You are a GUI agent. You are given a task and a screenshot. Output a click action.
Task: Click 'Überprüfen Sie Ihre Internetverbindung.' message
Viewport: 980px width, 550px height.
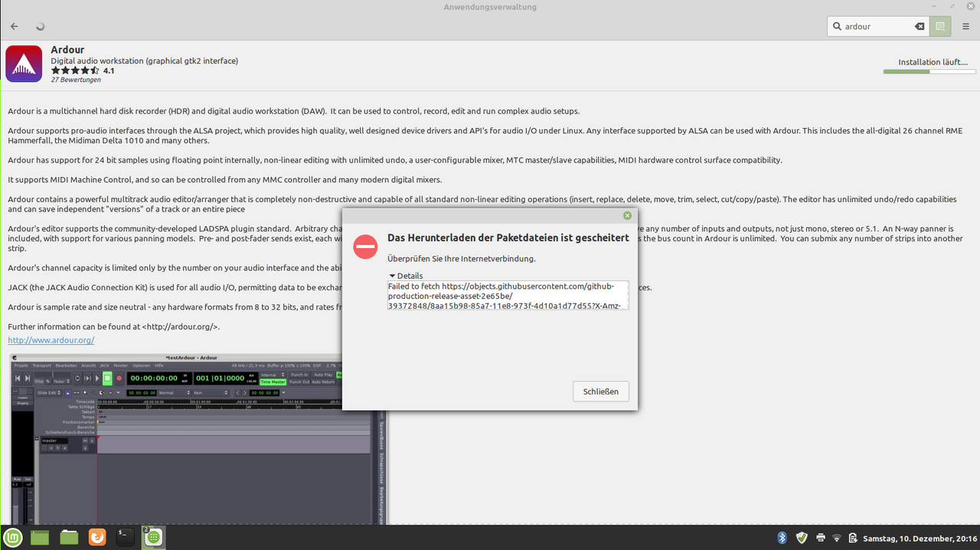click(462, 258)
